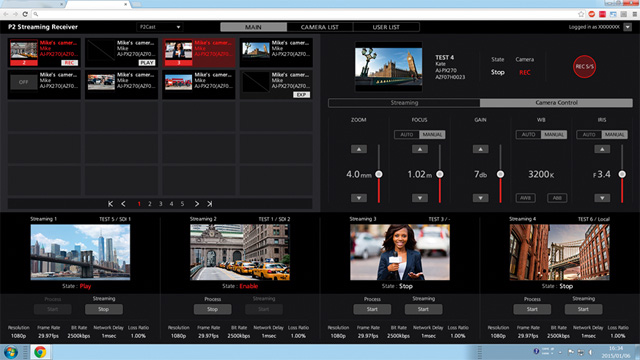
Task: Go to next page of camera grid
Action: click(197, 204)
